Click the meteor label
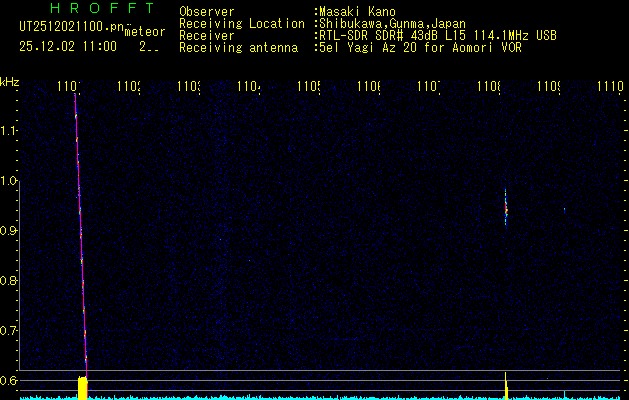This screenshot has height=400, width=629. [145, 32]
